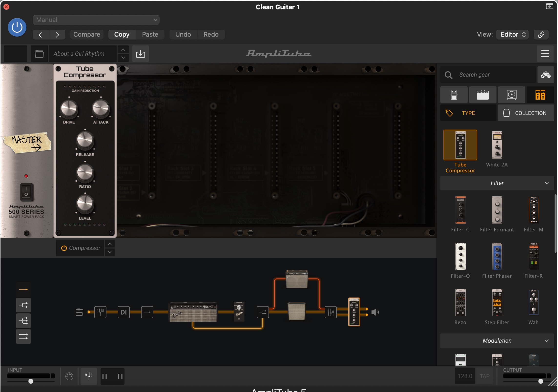Click the tuner block in signal chain
This screenshot has width=558, height=392.
100,312
